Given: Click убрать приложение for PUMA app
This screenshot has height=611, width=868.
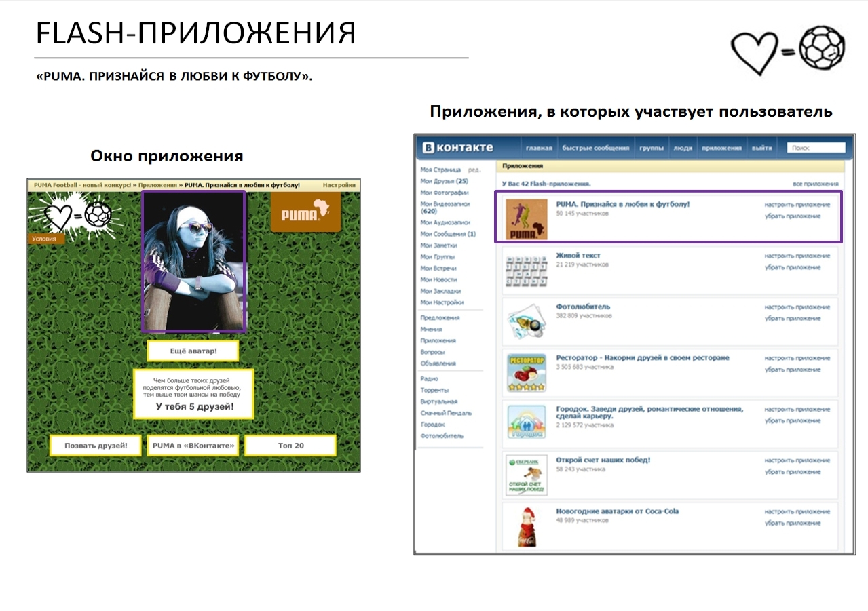Looking at the screenshot, I should click(x=792, y=216).
